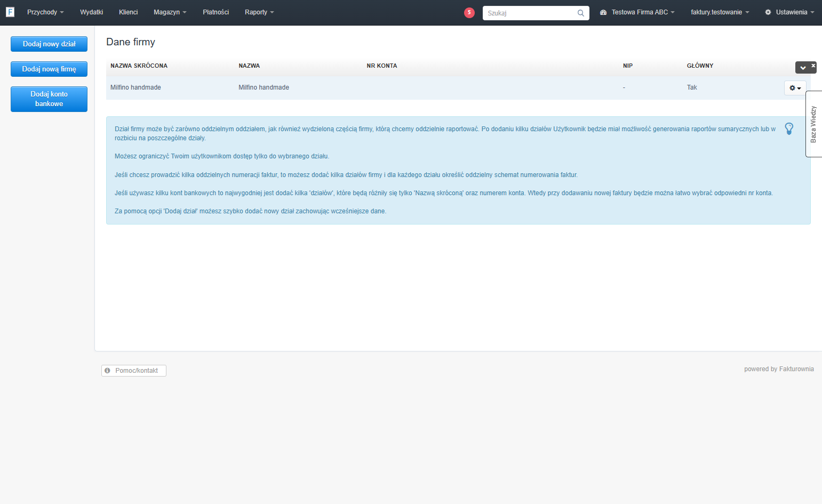Open the Klienci page
822x504 pixels.
pyautogui.click(x=129, y=12)
